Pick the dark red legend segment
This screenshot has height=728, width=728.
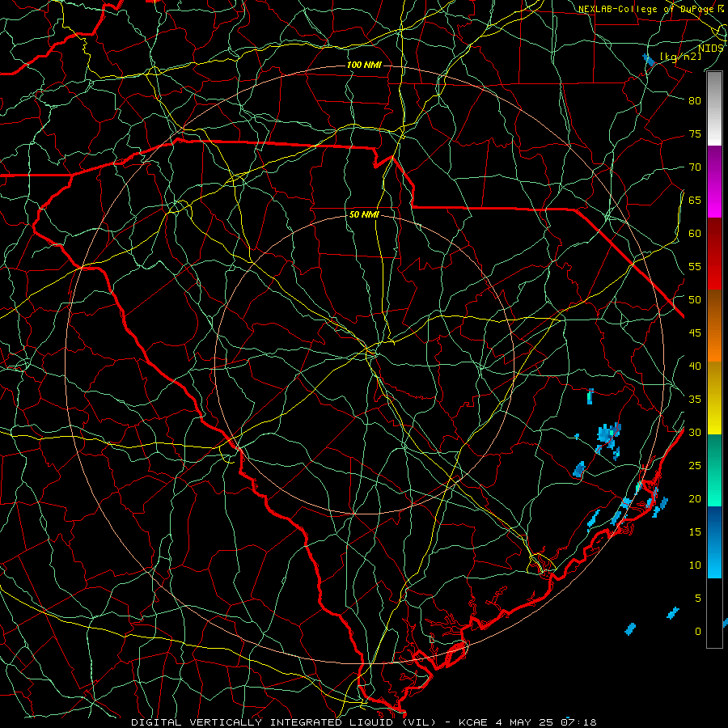tap(714, 254)
